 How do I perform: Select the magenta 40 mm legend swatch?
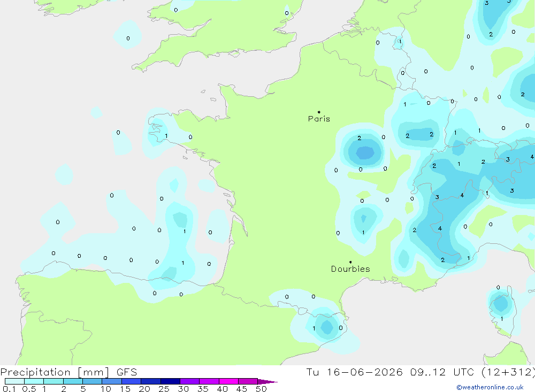(228, 381)
